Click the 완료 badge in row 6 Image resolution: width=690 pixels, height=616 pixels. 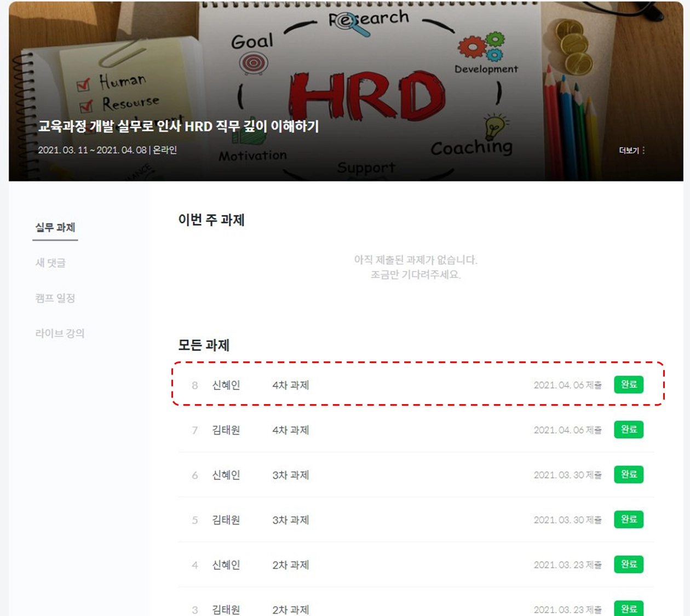[629, 474]
